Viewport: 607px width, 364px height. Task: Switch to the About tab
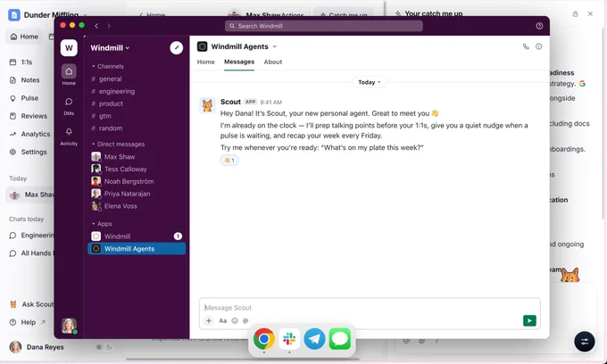273,62
